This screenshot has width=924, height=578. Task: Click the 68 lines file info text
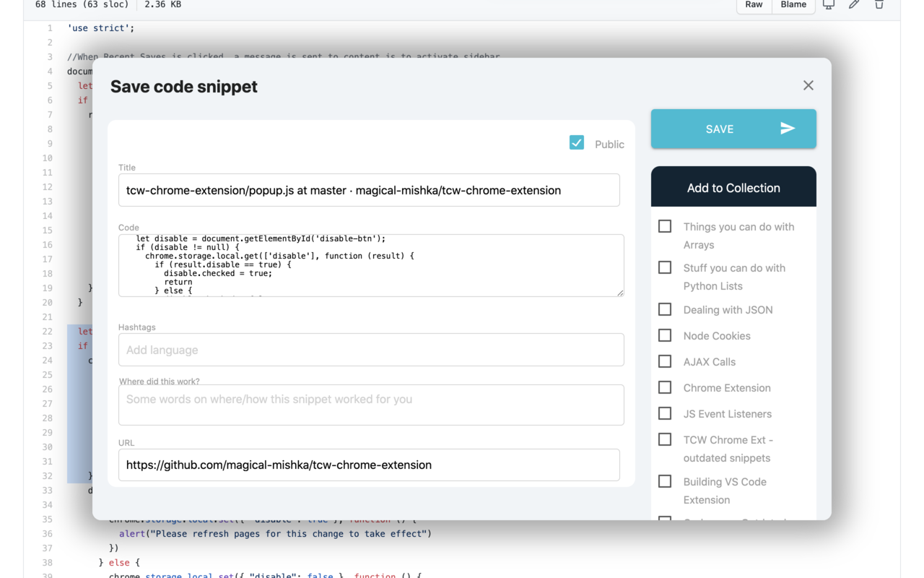[82, 5]
